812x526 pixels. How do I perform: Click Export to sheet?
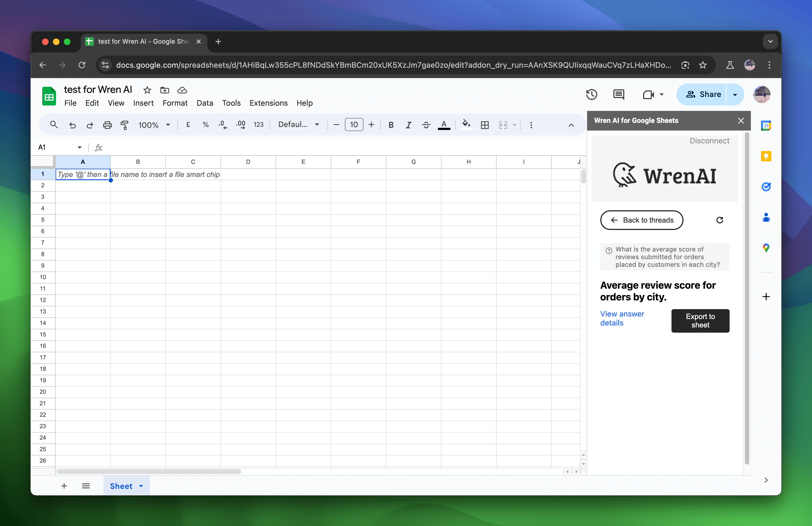[x=700, y=321]
